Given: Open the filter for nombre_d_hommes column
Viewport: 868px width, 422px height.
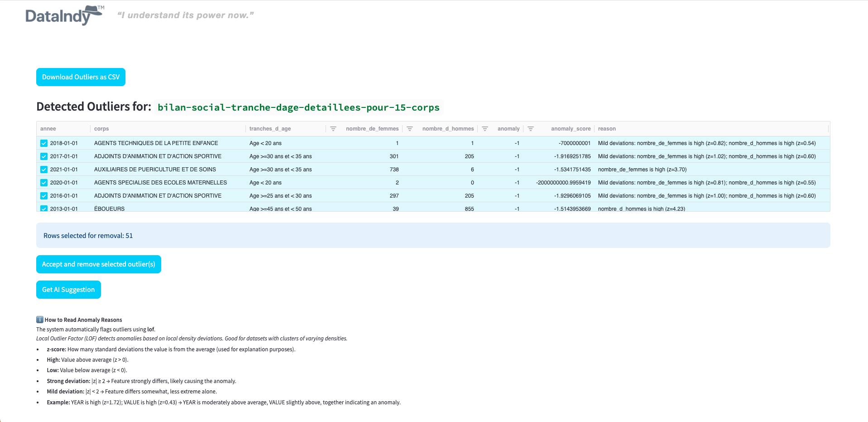Looking at the screenshot, I should (x=484, y=129).
